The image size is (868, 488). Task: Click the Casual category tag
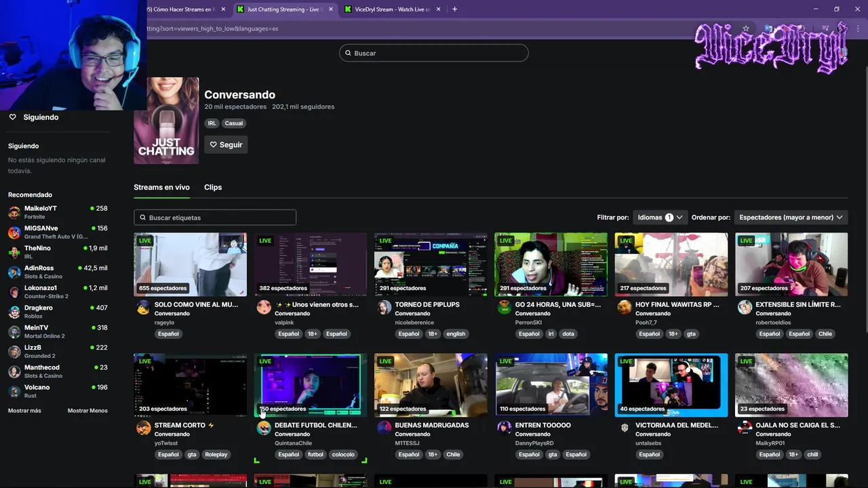[234, 123]
